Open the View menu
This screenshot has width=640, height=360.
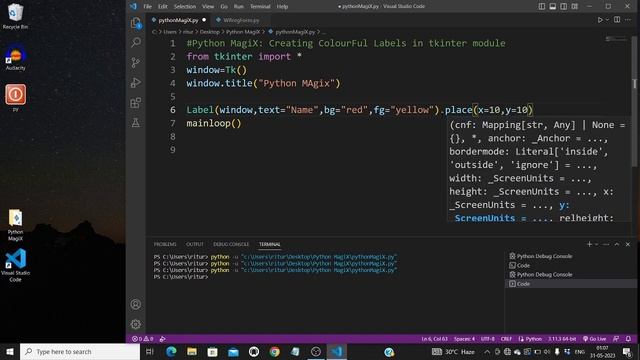click(208, 6)
